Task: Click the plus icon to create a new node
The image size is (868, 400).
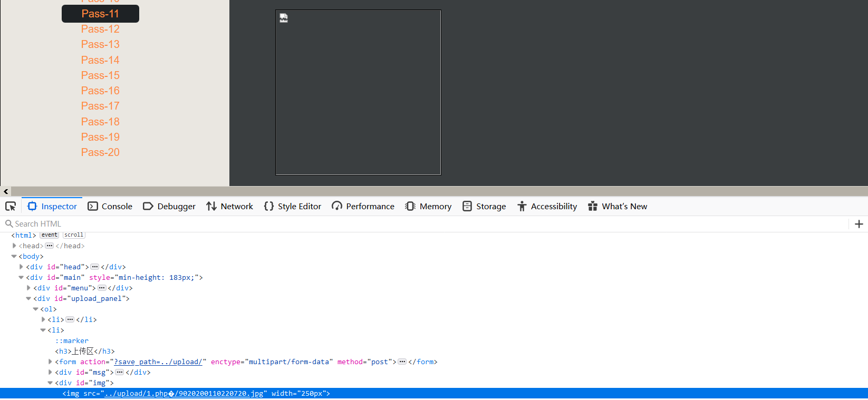Action: click(859, 224)
